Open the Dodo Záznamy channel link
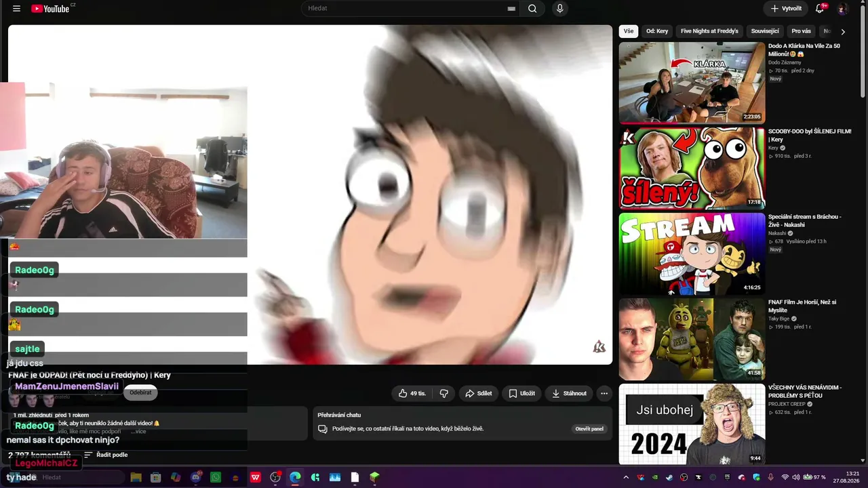Screen dimensions: 868x488 (785, 62)
